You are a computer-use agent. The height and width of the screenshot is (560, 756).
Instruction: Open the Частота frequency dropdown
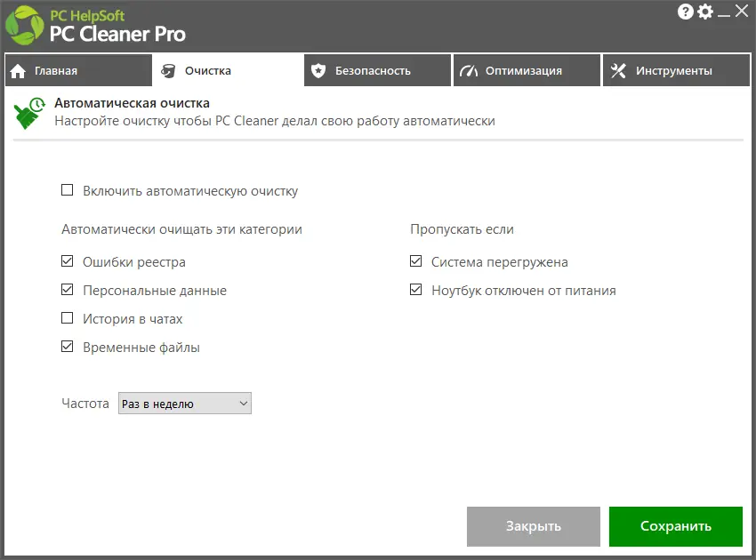[185, 404]
